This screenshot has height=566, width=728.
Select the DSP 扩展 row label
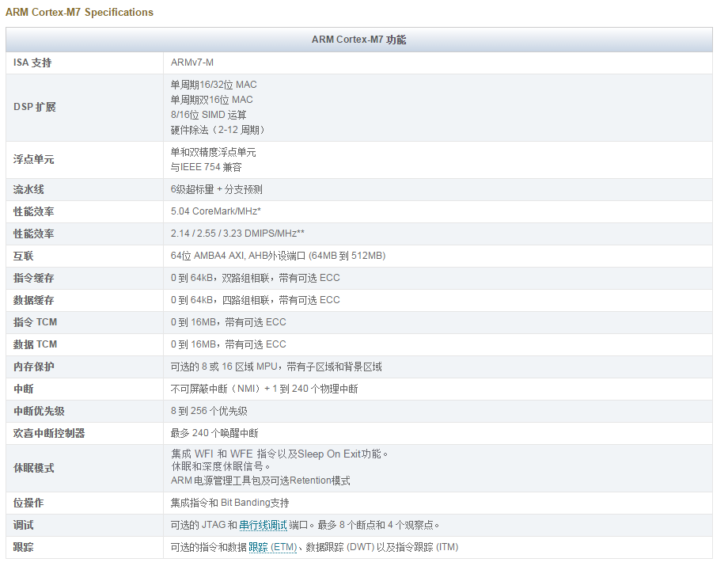coord(35,107)
